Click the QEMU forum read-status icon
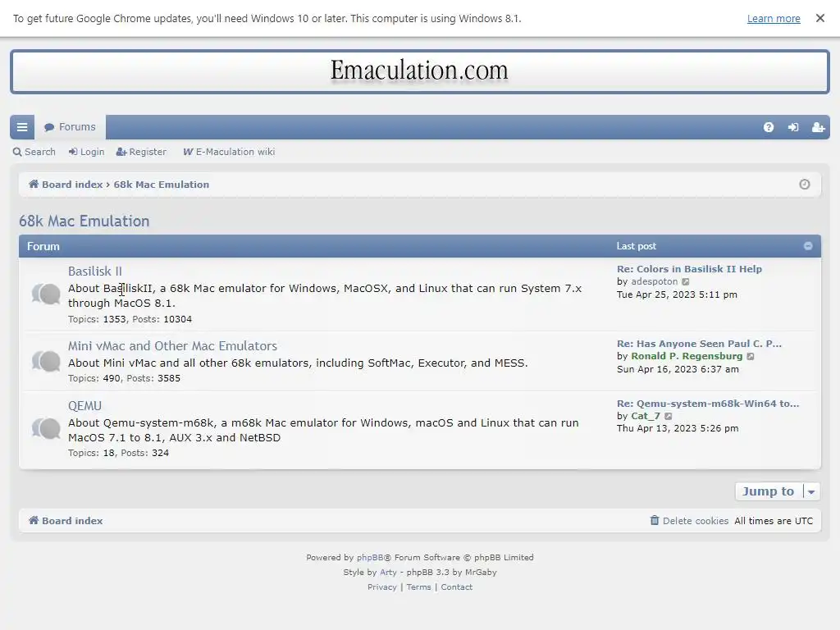The image size is (840, 630). point(46,428)
